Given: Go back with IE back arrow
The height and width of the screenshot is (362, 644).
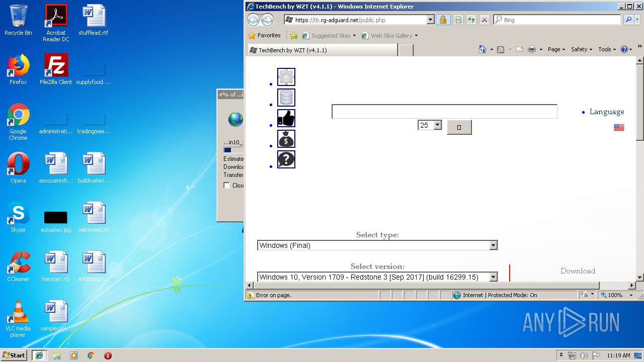Looking at the screenshot, I should point(254,20).
